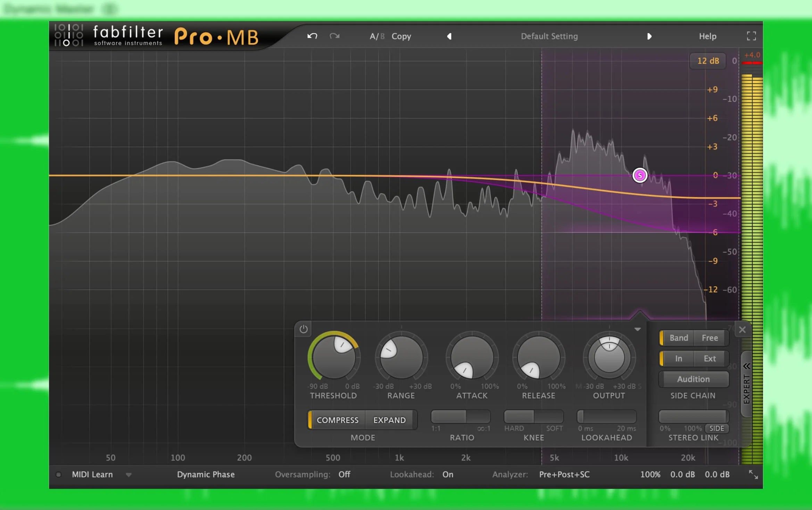Image resolution: width=812 pixels, height=510 pixels.
Task: Select Compress mode
Action: [x=337, y=420]
